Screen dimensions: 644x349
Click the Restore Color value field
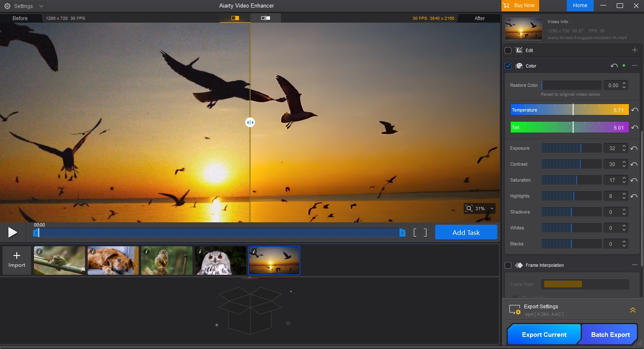tap(615, 85)
